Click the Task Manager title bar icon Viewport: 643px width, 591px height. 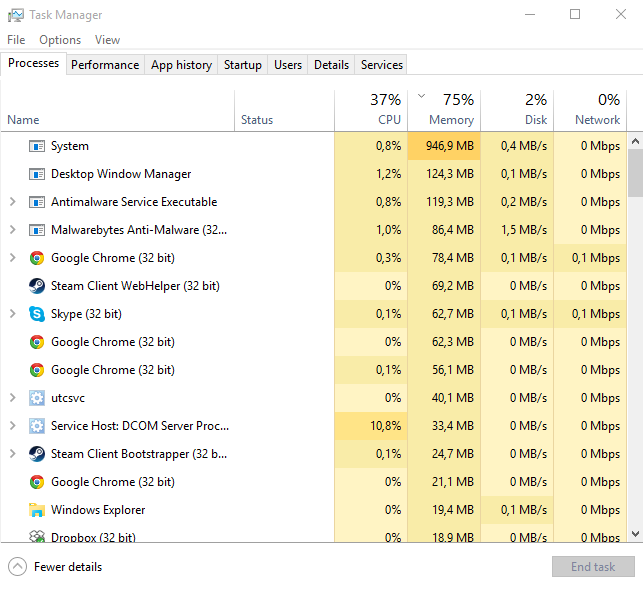(x=16, y=15)
